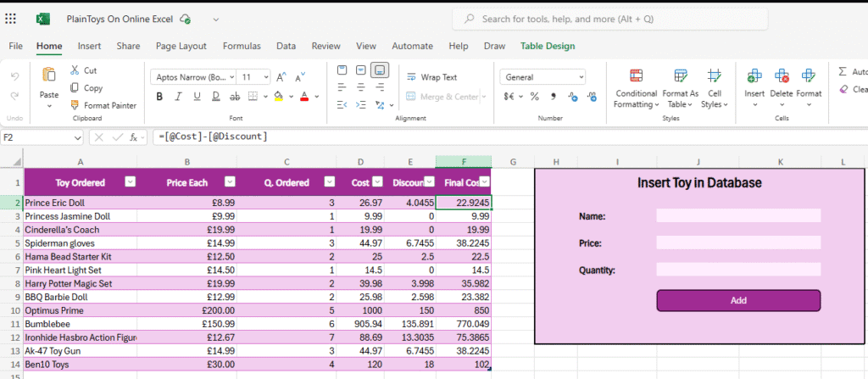Screen dimensions: 868x379
Task: Open the font size dropdown
Action: [x=265, y=77]
